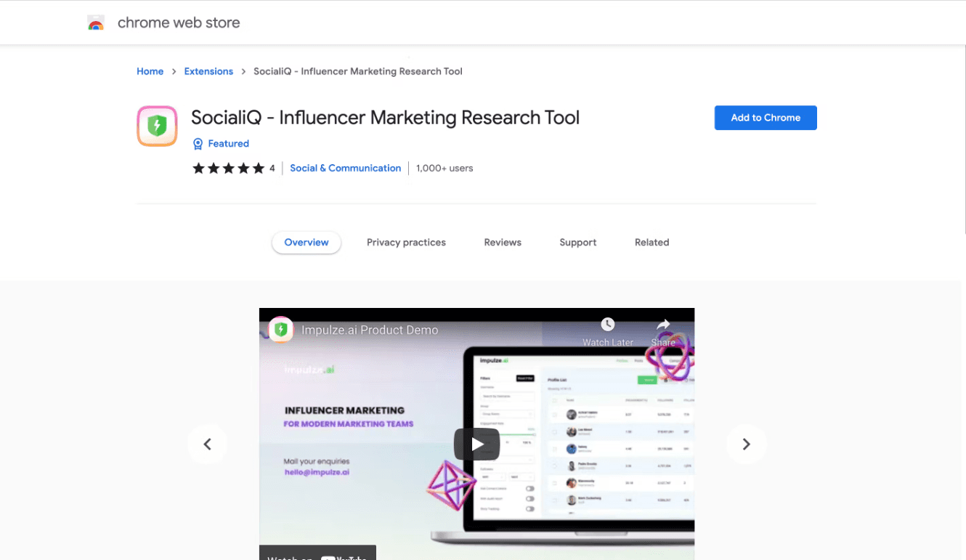Click the rating count number 4
The height and width of the screenshot is (560, 966).
(272, 169)
